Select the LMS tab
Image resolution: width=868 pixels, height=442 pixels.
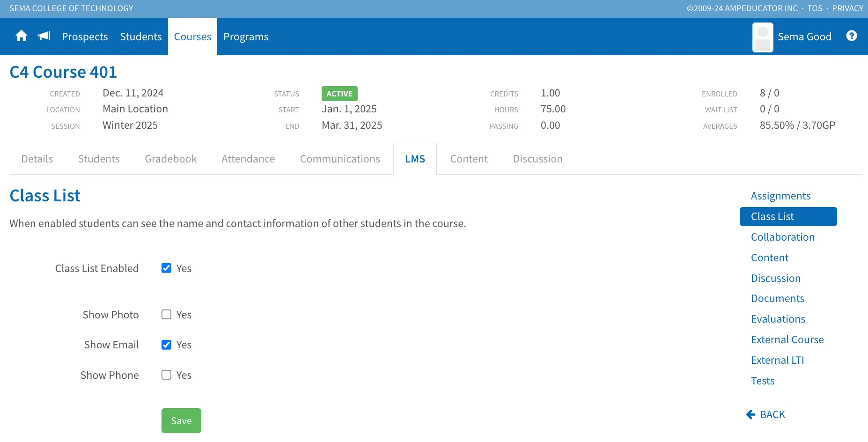click(x=415, y=159)
